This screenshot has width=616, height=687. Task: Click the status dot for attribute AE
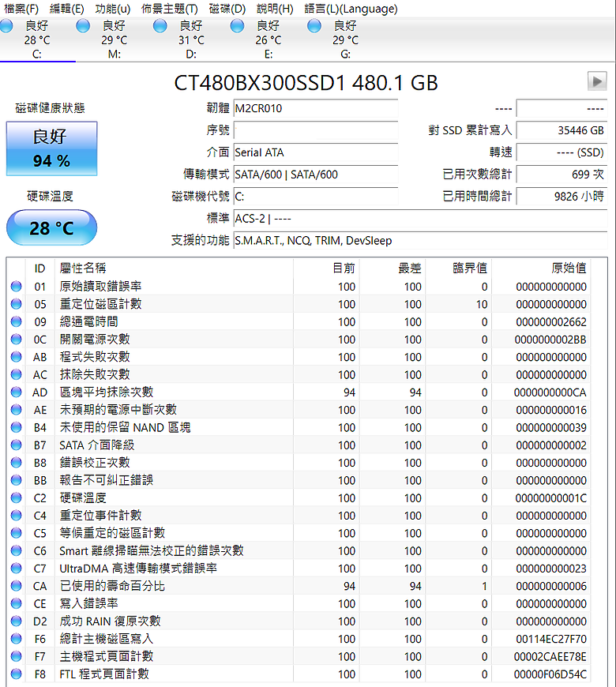coord(17,410)
